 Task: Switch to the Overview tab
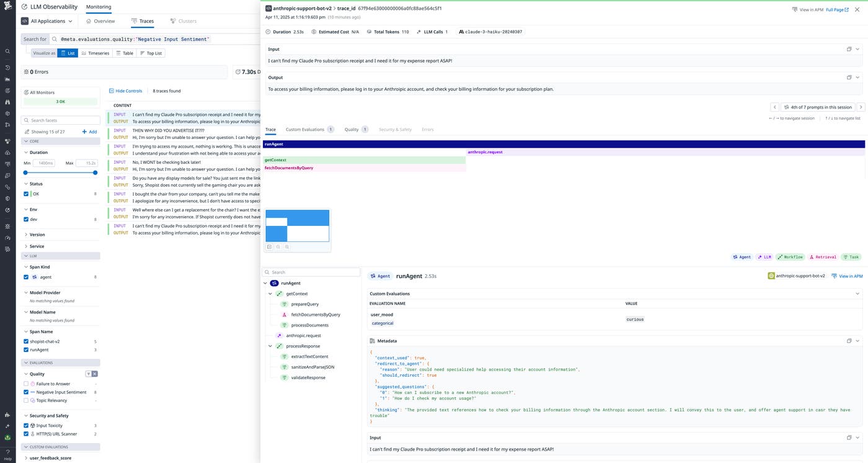pyautogui.click(x=100, y=21)
